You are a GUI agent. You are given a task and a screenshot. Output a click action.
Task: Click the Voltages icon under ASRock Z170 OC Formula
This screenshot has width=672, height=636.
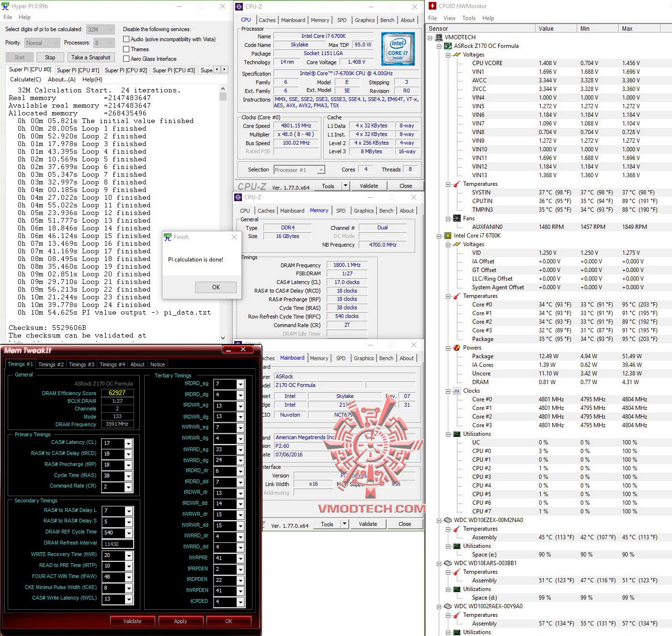(x=456, y=54)
